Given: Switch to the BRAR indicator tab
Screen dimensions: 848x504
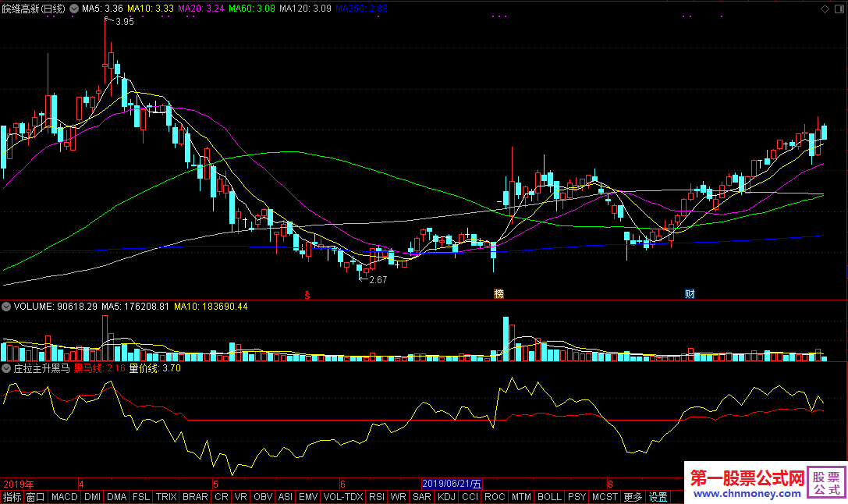Looking at the screenshot, I should [x=195, y=497].
